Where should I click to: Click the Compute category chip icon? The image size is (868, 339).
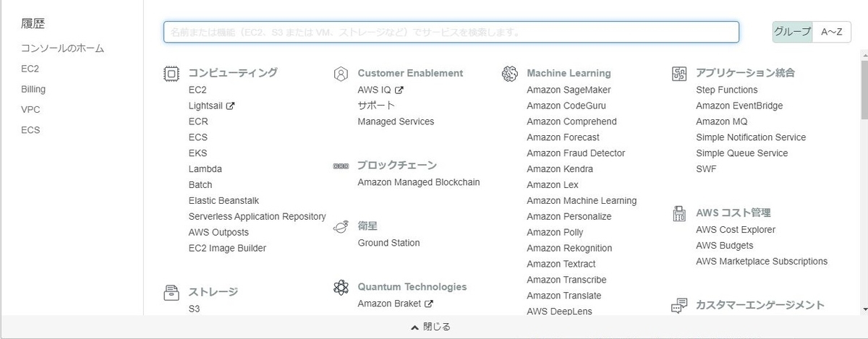tap(171, 73)
